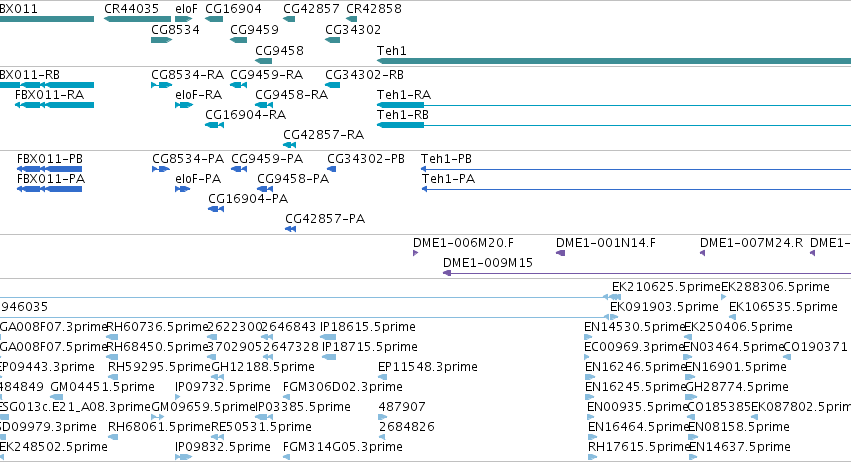Screen dimensions: 851x462
Task: Click the 2684826 feature label
Action: (x=407, y=427)
